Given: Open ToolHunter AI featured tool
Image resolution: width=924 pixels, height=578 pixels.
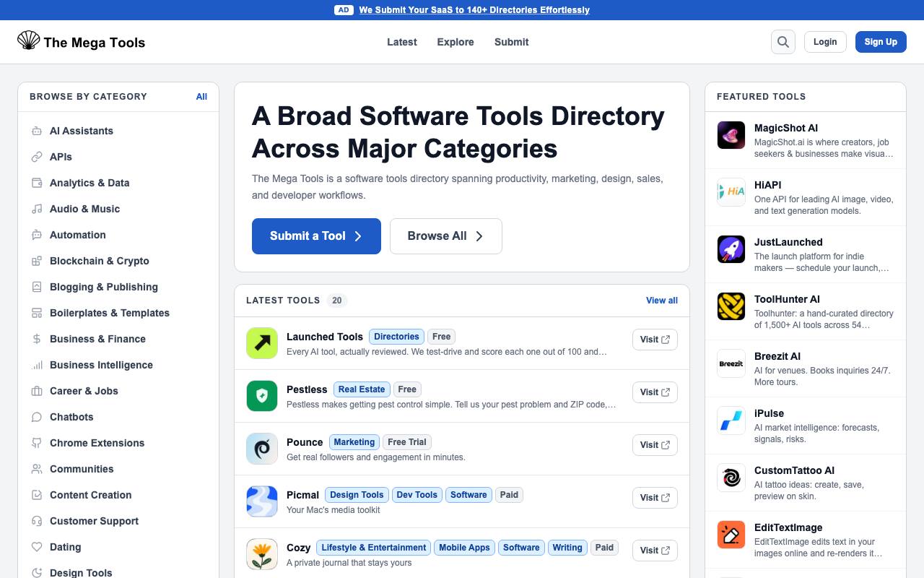Looking at the screenshot, I should point(806,311).
